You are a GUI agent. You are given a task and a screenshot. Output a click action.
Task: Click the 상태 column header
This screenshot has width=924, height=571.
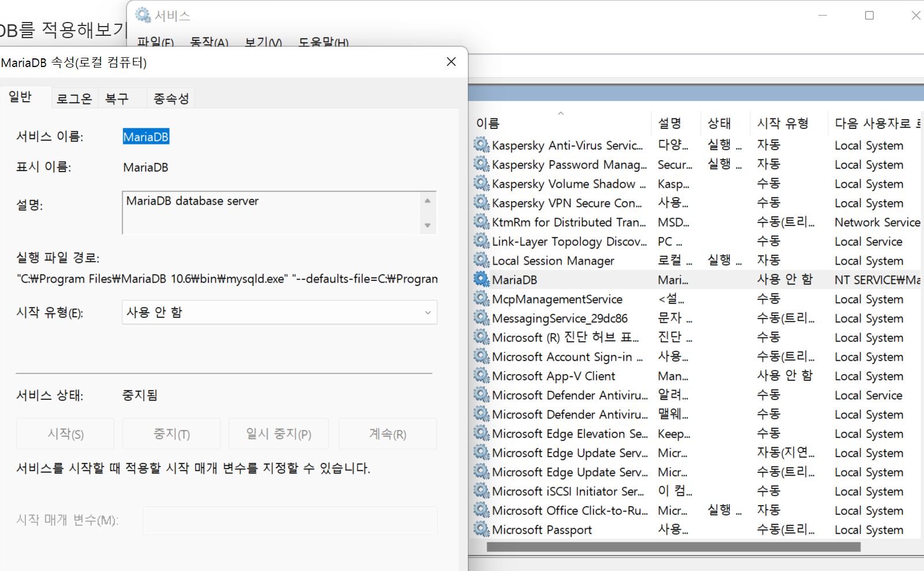click(x=720, y=123)
